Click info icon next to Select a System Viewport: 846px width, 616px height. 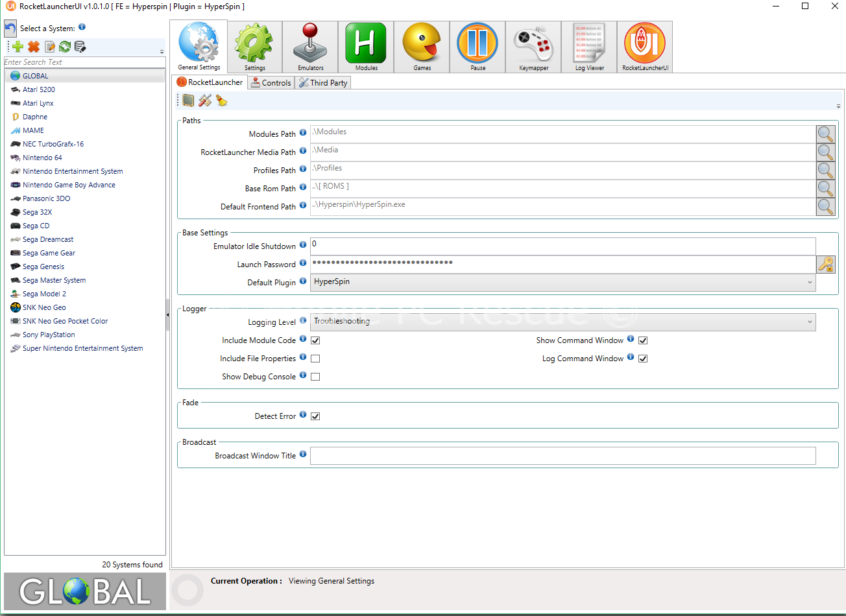click(x=82, y=27)
